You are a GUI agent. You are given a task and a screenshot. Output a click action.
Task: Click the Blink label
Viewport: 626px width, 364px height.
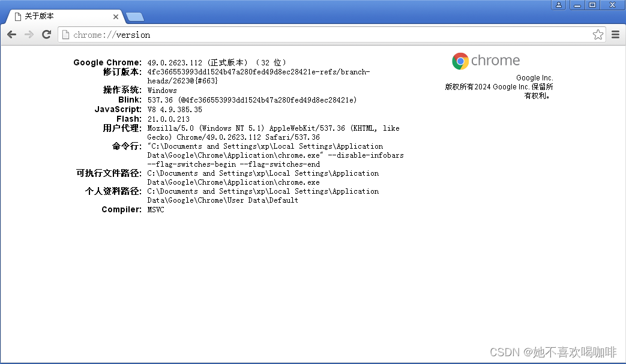tap(130, 100)
